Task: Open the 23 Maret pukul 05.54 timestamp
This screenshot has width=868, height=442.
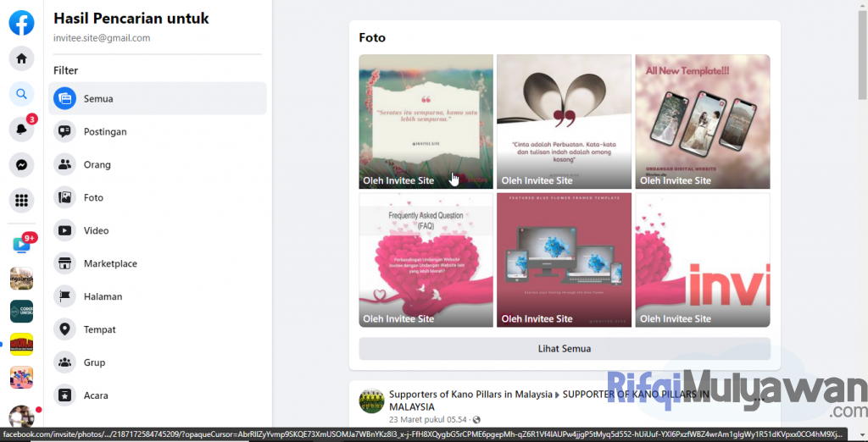Action: coord(428,420)
